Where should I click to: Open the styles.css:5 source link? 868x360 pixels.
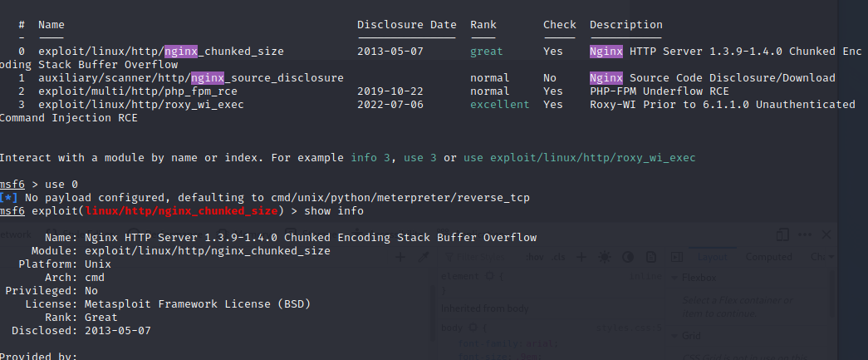629,328
